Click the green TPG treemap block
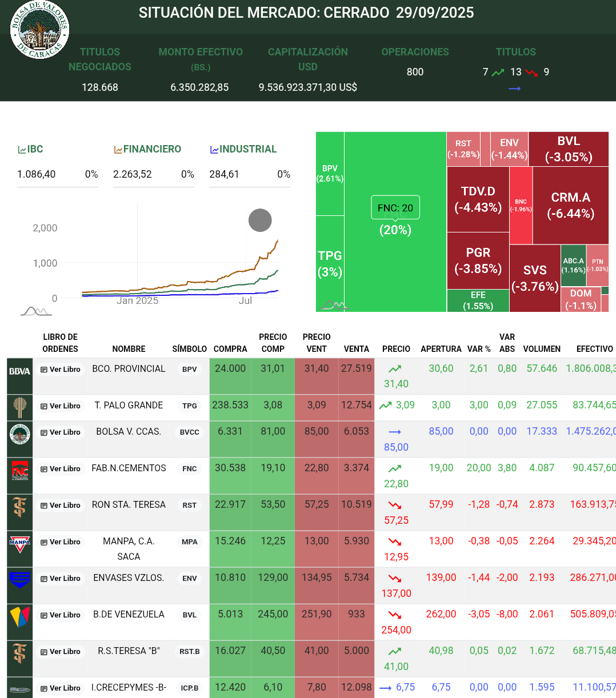This screenshot has width=616, height=698. (x=330, y=263)
